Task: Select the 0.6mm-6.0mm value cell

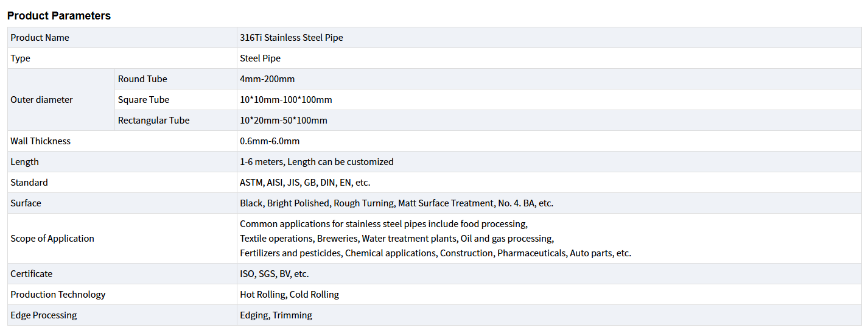Action: pos(270,141)
